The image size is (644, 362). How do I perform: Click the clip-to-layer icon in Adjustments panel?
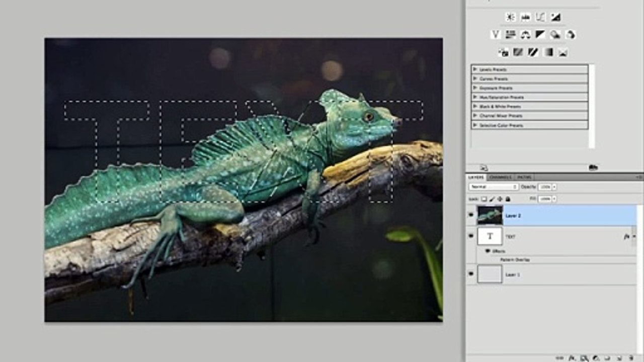tap(593, 167)
